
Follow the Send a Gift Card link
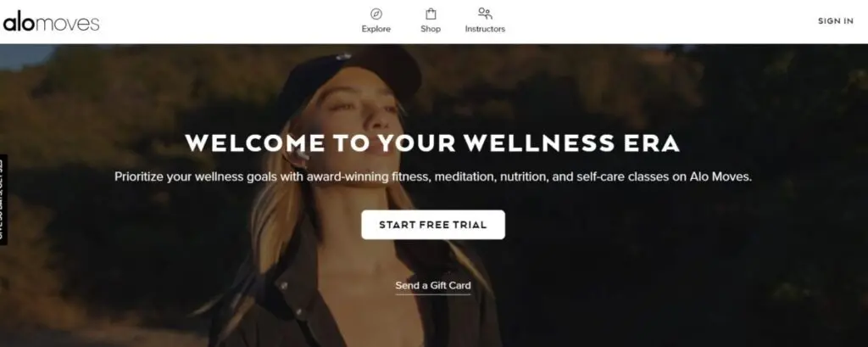(433, 286)
